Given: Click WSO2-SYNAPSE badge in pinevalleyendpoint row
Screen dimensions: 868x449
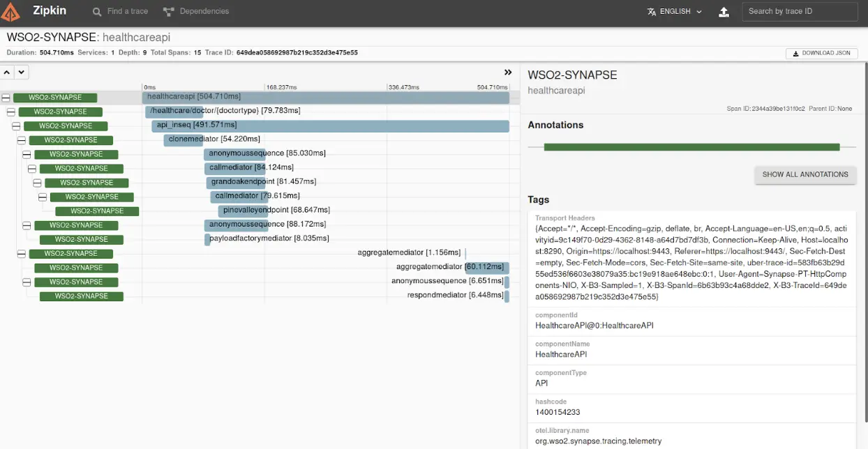Looking at the screenshot, I should coord(97,211).
